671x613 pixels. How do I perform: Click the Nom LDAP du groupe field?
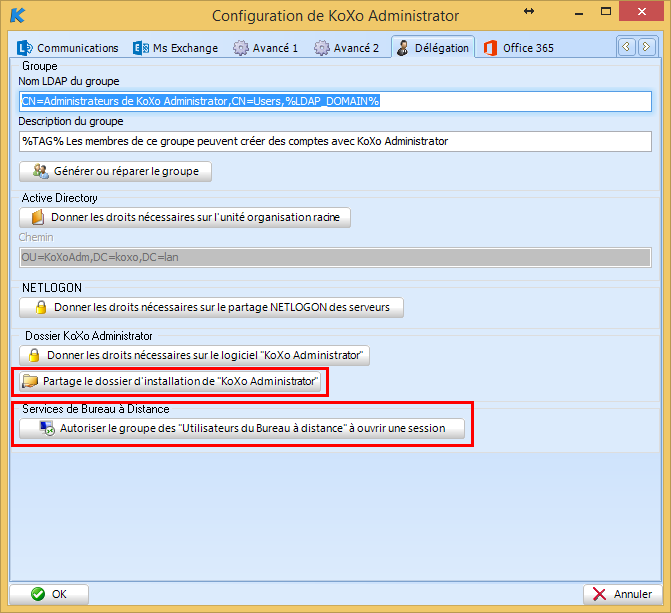[335, 101]
